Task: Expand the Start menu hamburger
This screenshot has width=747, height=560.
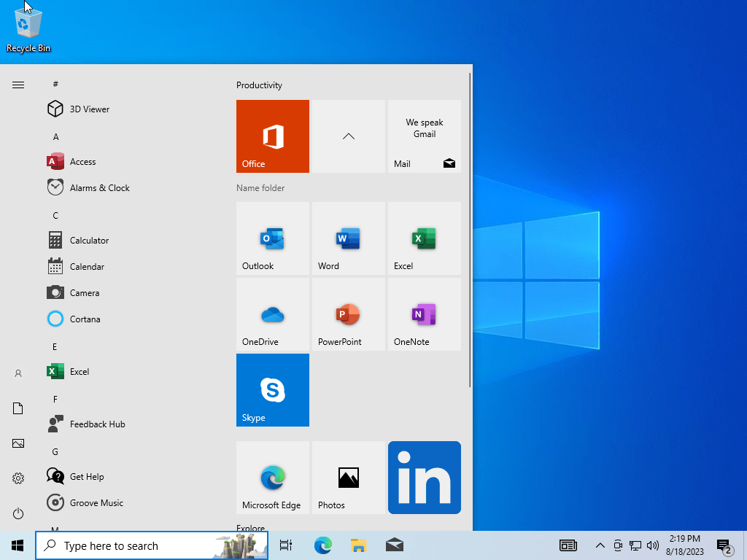Action: click(x=18, y=85)
